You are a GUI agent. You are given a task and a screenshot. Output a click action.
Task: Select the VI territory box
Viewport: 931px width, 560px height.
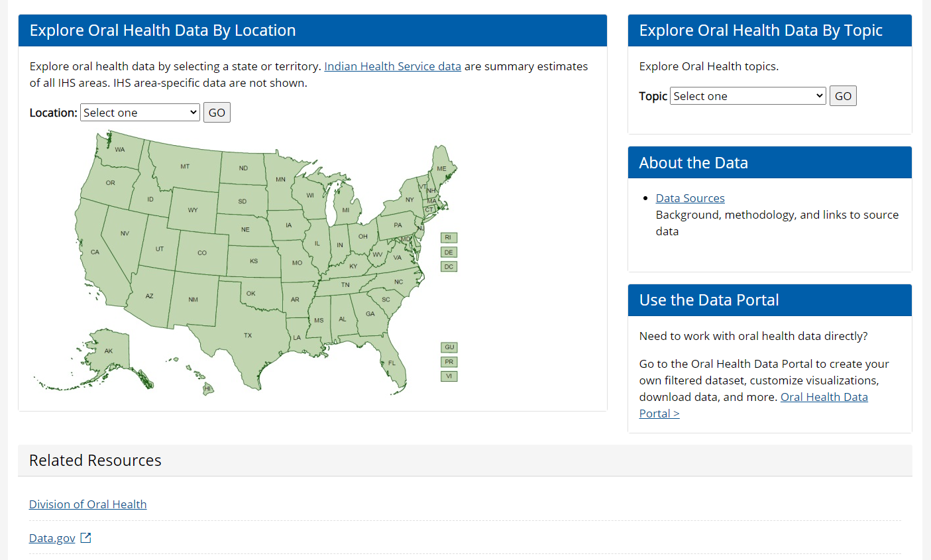click(x=449, y=376)
